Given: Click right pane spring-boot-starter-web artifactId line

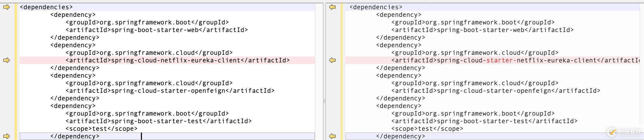Looking at the screenshot, I should pos(482,30).
